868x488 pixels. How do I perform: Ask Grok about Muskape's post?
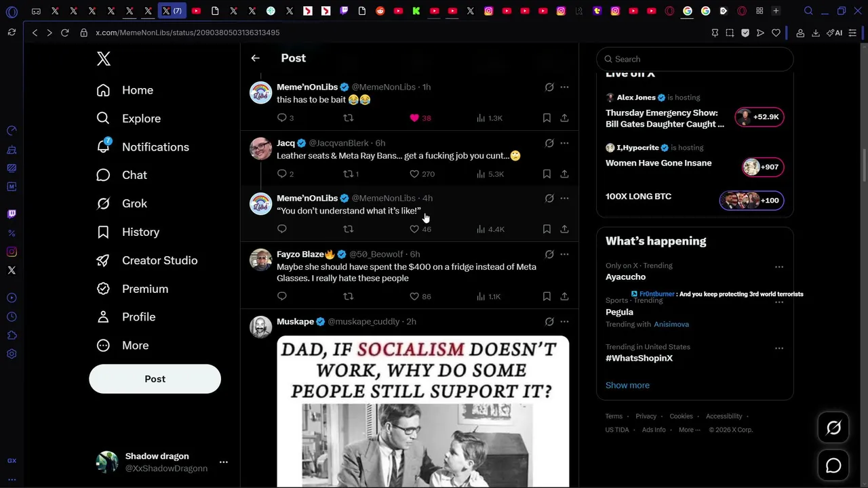[x=549, y=321]
